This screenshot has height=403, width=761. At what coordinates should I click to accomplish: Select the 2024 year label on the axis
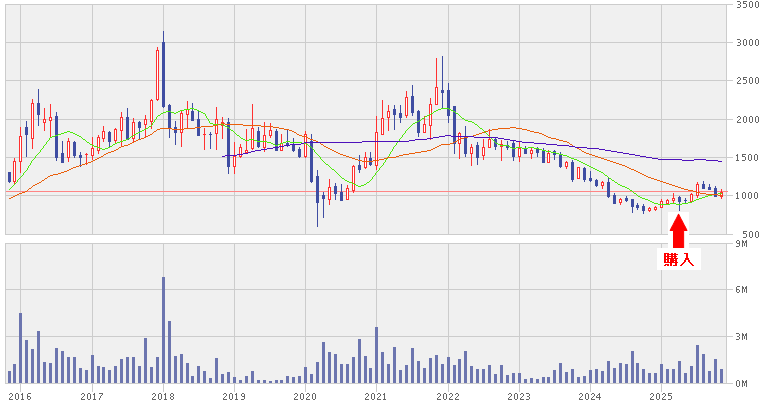click(x=589, y=396)
